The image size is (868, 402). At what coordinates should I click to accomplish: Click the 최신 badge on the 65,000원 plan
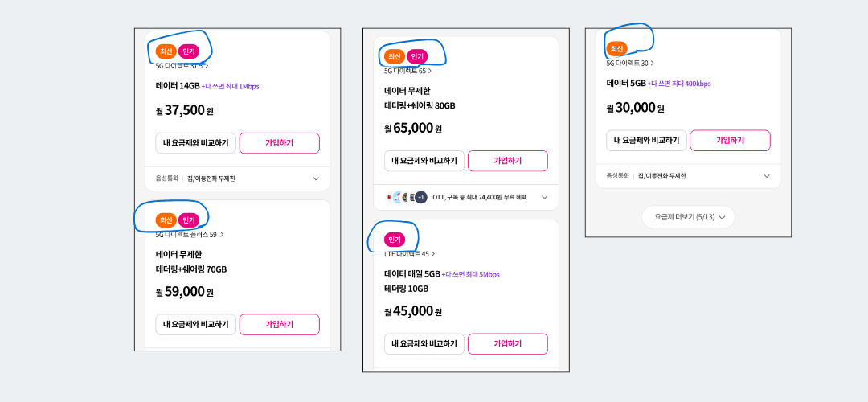click(395, 56)
